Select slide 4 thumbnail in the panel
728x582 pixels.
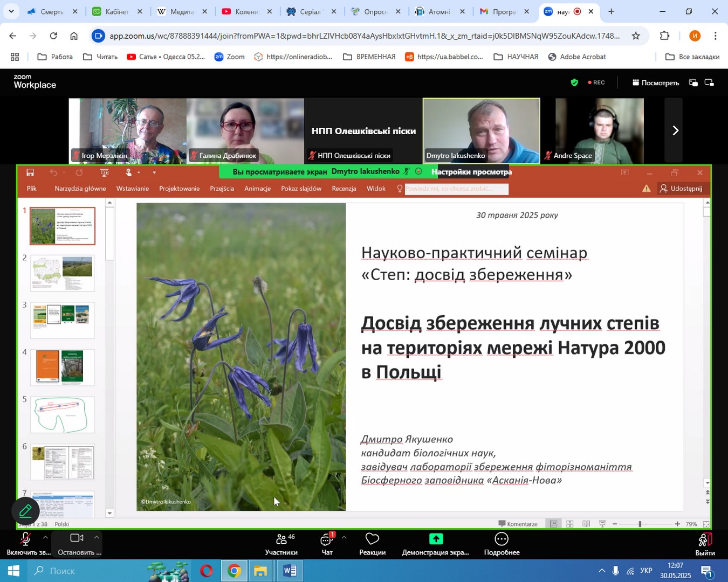[63, 368]
